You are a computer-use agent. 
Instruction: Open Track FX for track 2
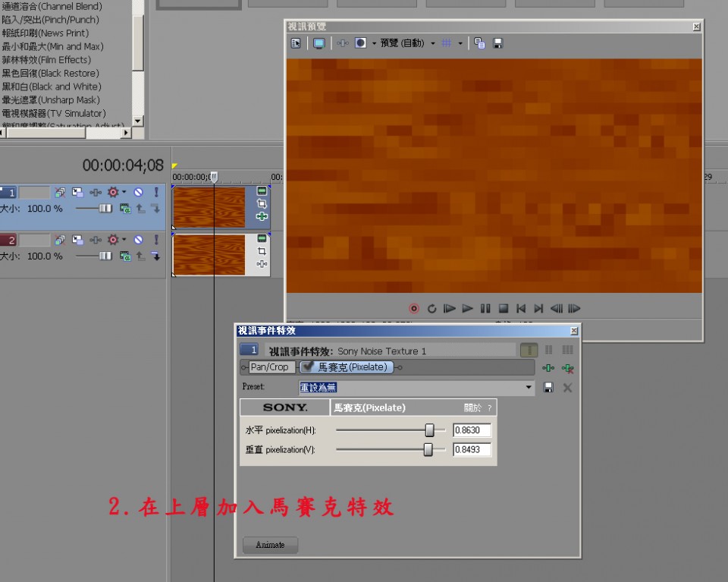(96, 240)
